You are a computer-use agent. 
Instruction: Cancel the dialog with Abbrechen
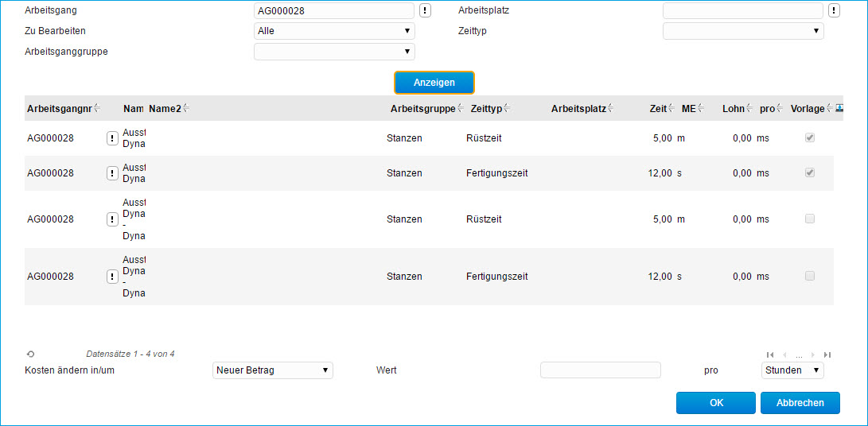(x=800, y=403)
